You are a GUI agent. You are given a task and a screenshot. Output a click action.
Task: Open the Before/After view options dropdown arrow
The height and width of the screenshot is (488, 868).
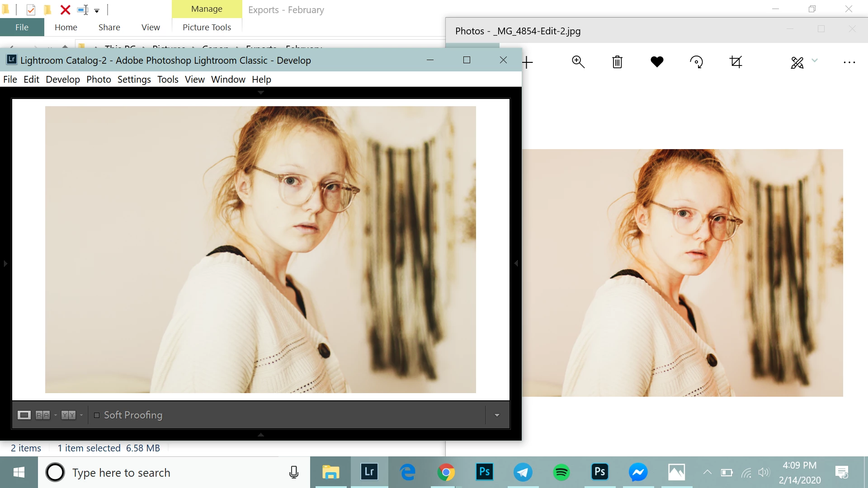pyautogui.click(x=81, y=415)
